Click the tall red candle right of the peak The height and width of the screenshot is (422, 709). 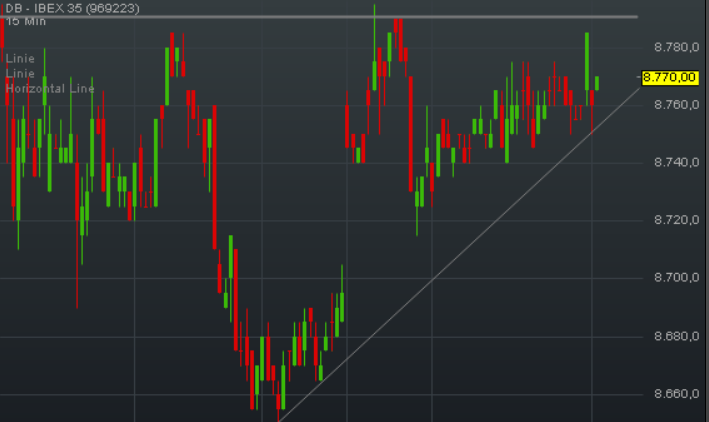click(x=411, y=130)
